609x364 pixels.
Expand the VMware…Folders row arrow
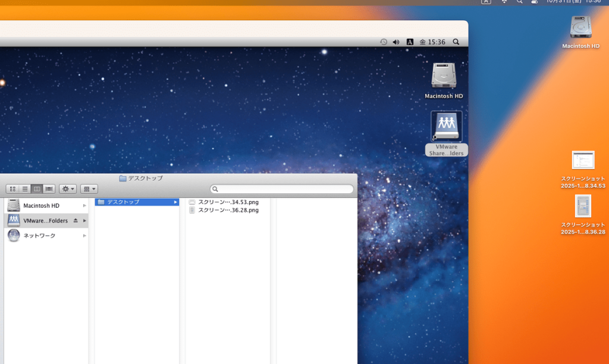84,221
